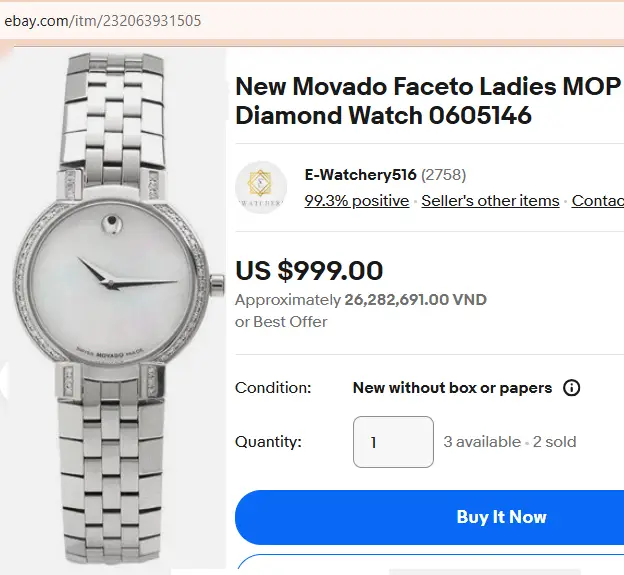This screenshot has width=624, height=575.
Task: Click the product title heading
Action: [x=428, y=100]
